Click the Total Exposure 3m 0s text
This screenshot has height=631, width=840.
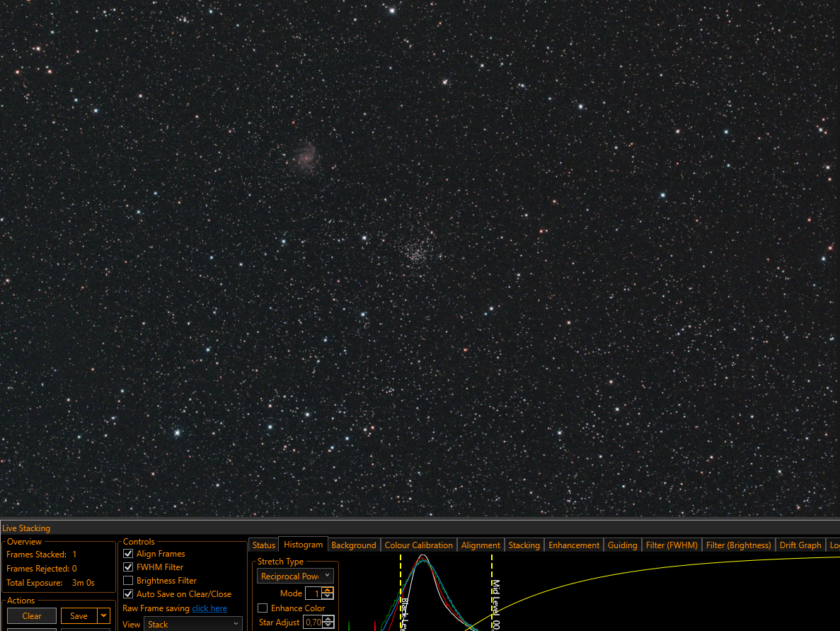tap(50, 582)
